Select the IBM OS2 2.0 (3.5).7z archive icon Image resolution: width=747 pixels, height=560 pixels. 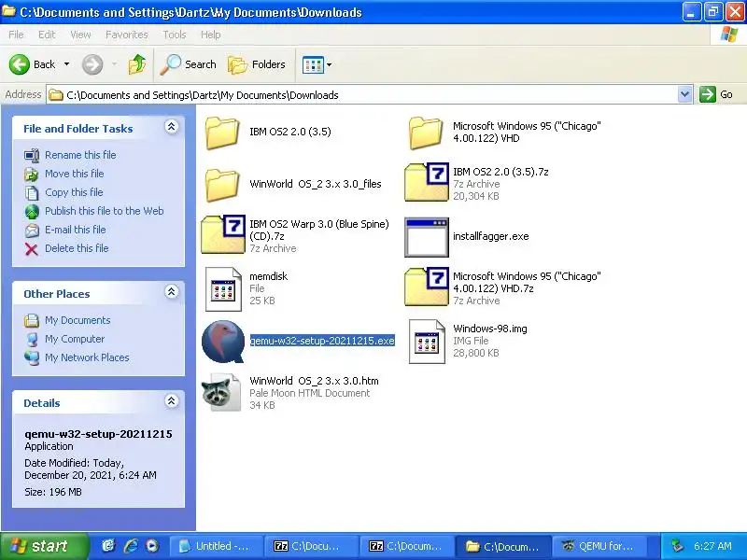[x=427, y=182]
